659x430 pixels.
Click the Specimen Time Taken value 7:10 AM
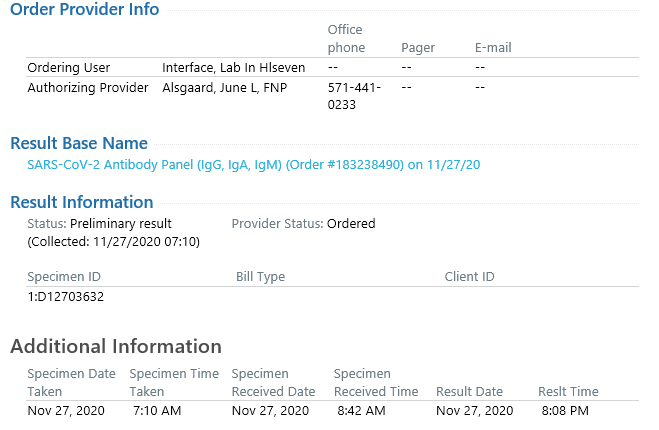[157, 411]
